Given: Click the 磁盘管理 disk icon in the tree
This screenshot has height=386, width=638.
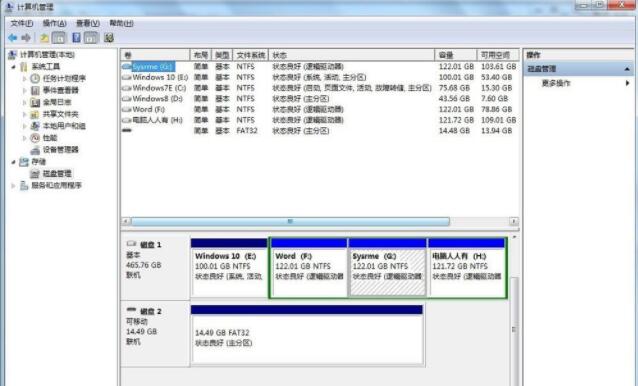Looking at the screenshot, I should coord(35,174).
